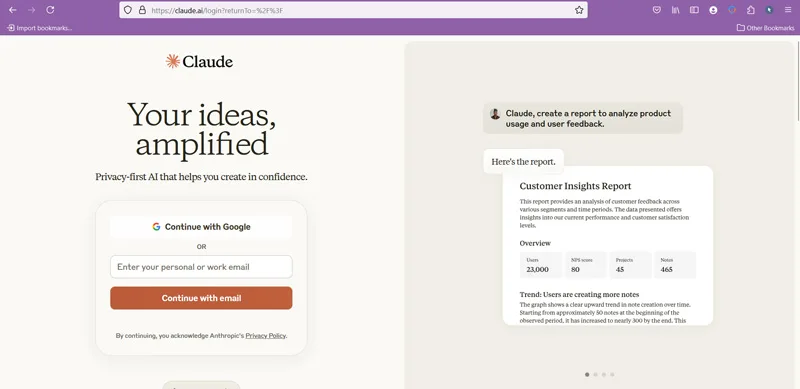Toggle the reader sidebar icon
800x389 pixels.
[694, 10]
